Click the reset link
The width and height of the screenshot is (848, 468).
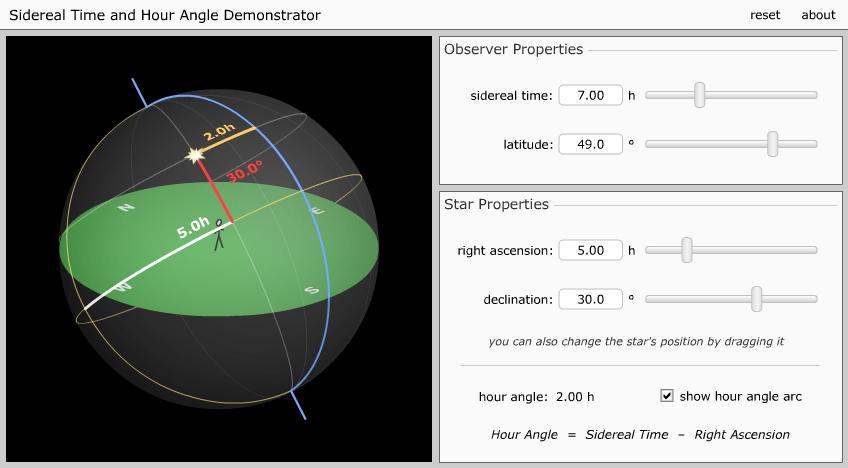point(765,15)
